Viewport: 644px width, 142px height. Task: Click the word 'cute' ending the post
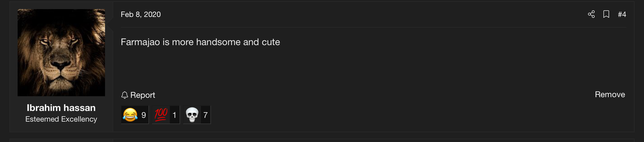pyautogui.click(x=271, y=42)
